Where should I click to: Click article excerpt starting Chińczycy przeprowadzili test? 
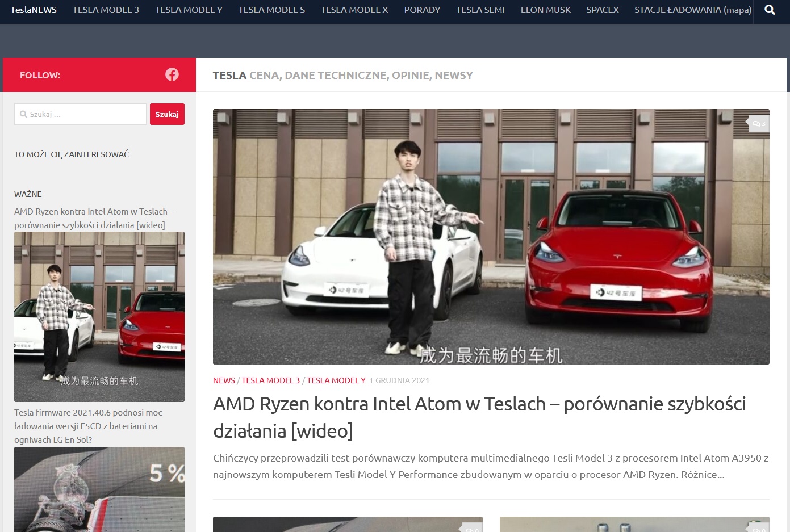point(491,466)
